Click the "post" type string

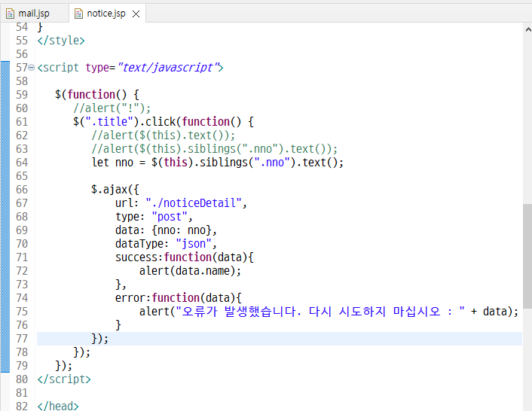point(170,217)
